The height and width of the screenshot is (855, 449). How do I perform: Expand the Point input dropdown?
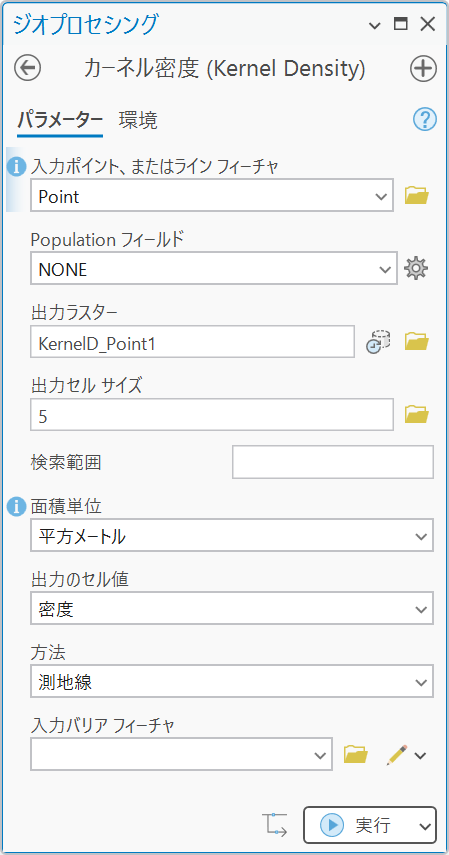tap(212, 196)
